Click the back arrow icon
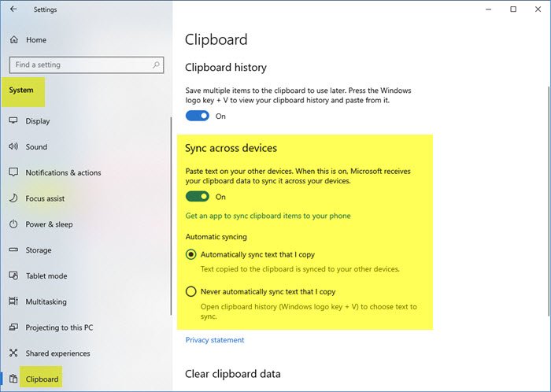551x392 pixels. point(13,9)
